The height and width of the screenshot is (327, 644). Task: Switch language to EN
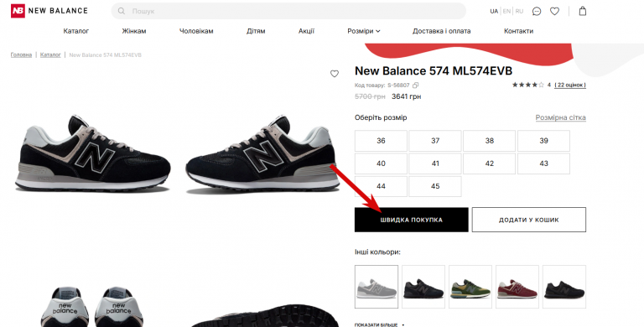(x=506, y=11)
